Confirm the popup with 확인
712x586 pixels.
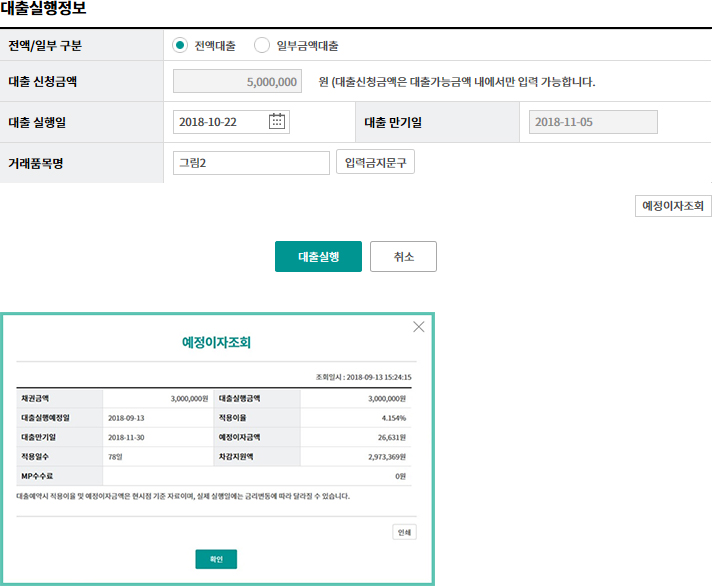(x=216, y=559)
